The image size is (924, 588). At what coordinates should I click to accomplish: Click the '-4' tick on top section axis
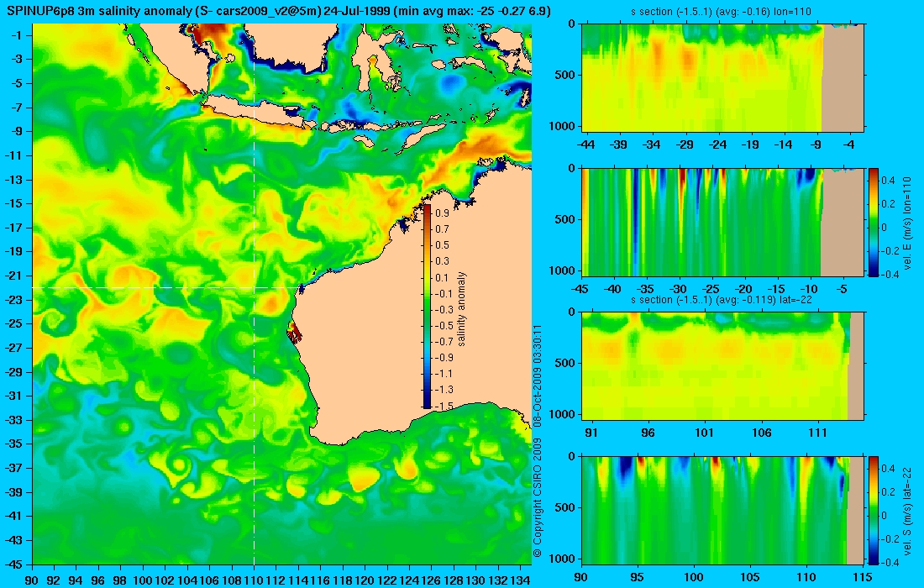pos(848,145)
